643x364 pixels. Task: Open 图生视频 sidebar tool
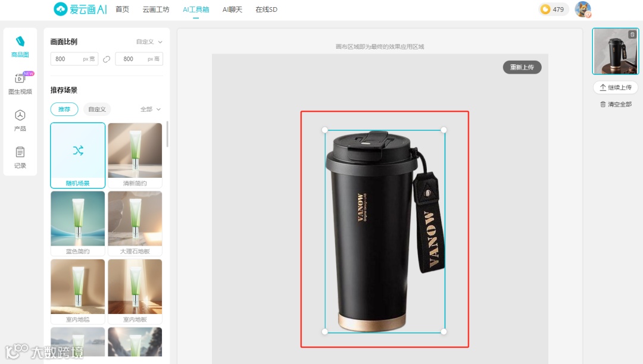(20, 83)
